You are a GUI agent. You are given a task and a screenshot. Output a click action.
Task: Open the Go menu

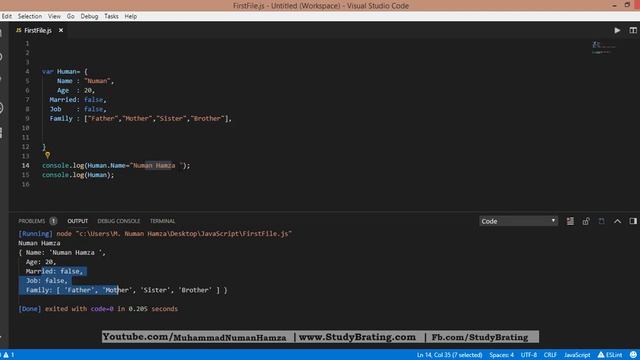[x=71, y=16]
